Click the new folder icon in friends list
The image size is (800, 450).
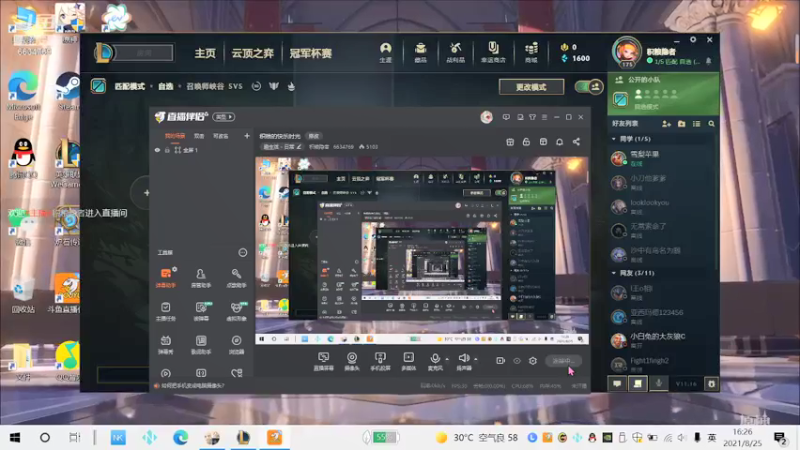682,124
